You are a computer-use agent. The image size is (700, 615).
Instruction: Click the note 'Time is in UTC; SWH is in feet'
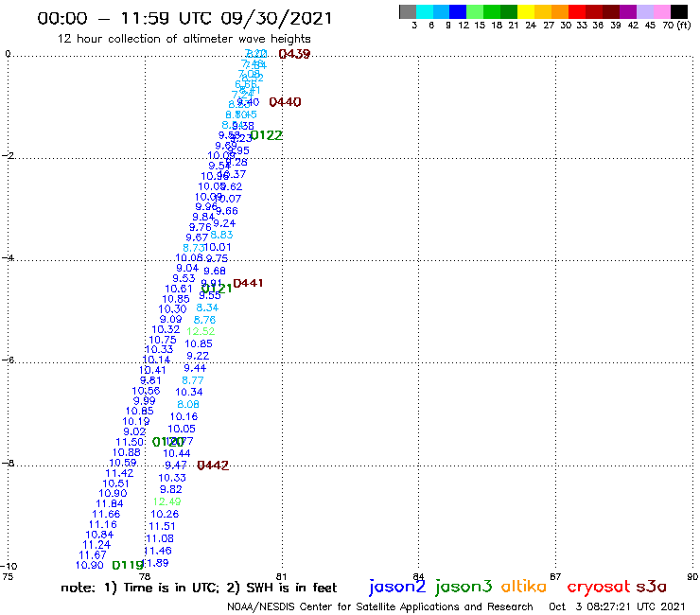(199, 588)
